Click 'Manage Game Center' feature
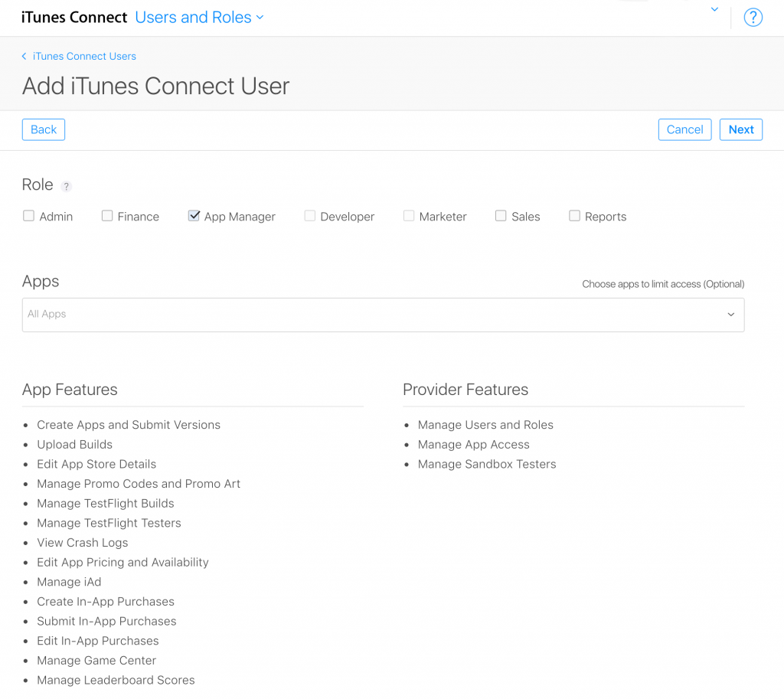 tap(96, 661)
